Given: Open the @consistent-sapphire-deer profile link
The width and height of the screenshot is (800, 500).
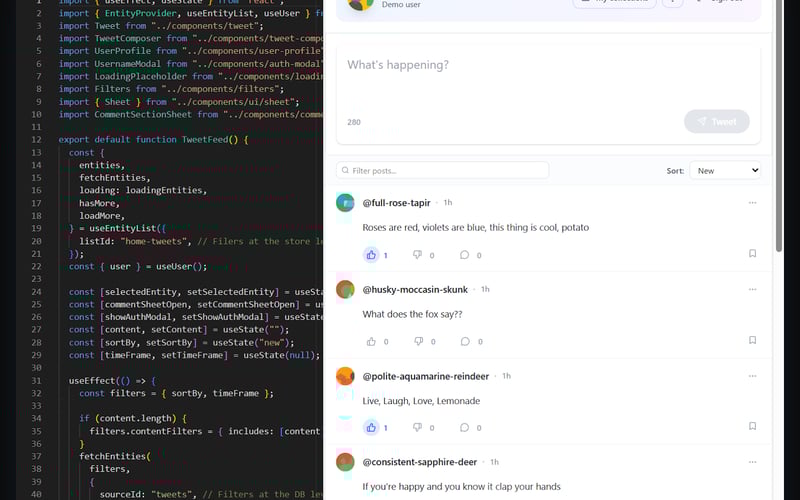Looking at the screenshot, I should (419, 462).
